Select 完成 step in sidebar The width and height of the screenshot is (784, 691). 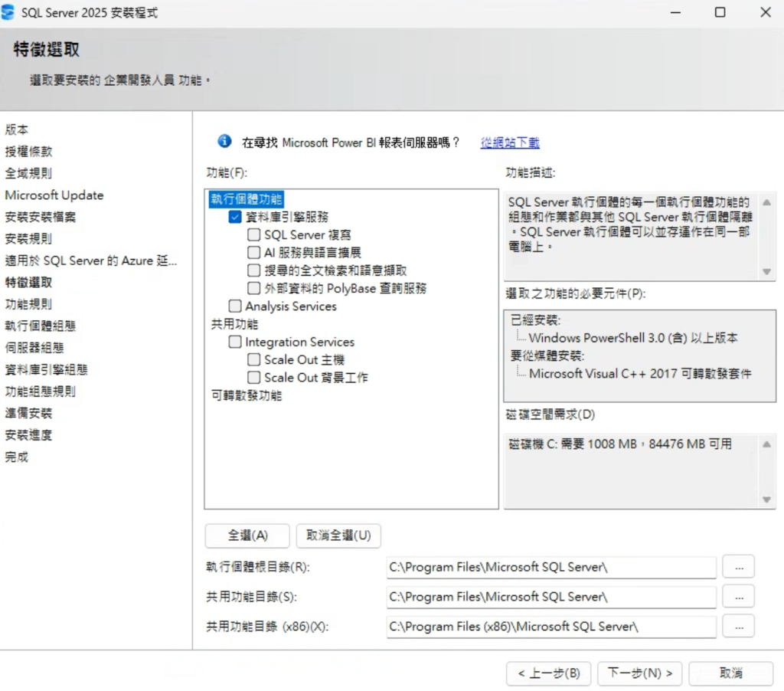17,457
